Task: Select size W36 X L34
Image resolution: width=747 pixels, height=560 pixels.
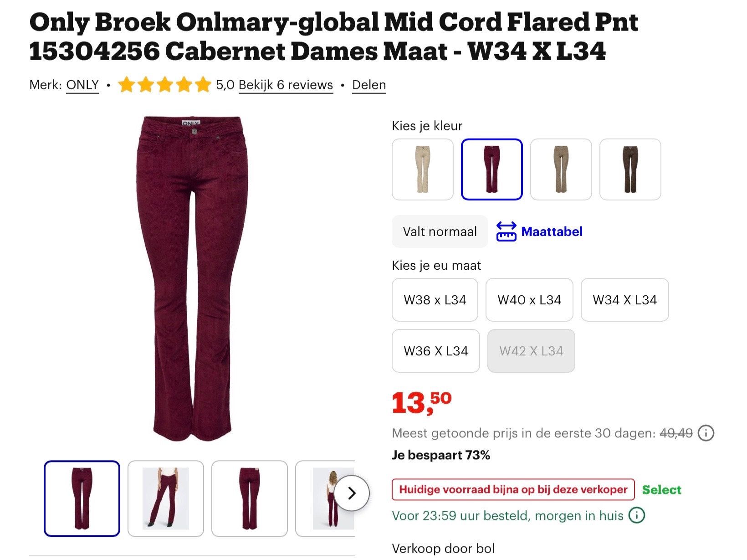Action: pos(435,351)
